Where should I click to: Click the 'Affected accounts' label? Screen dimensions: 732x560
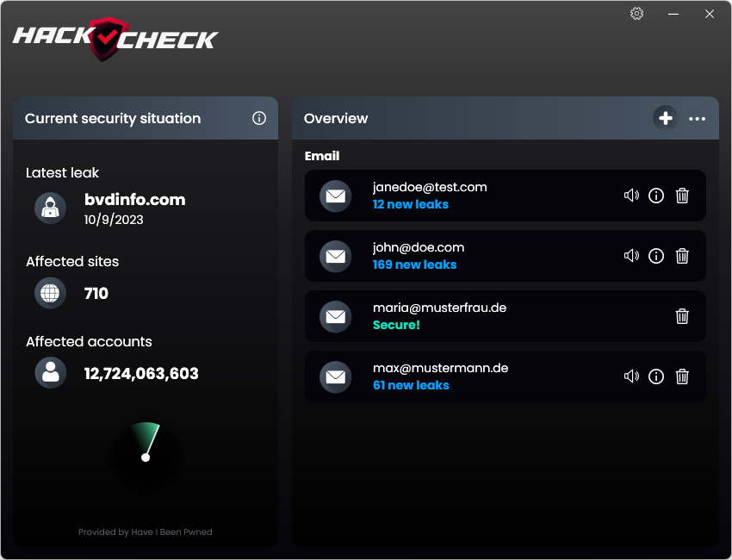pyautogui.click(x=89, y=342)
